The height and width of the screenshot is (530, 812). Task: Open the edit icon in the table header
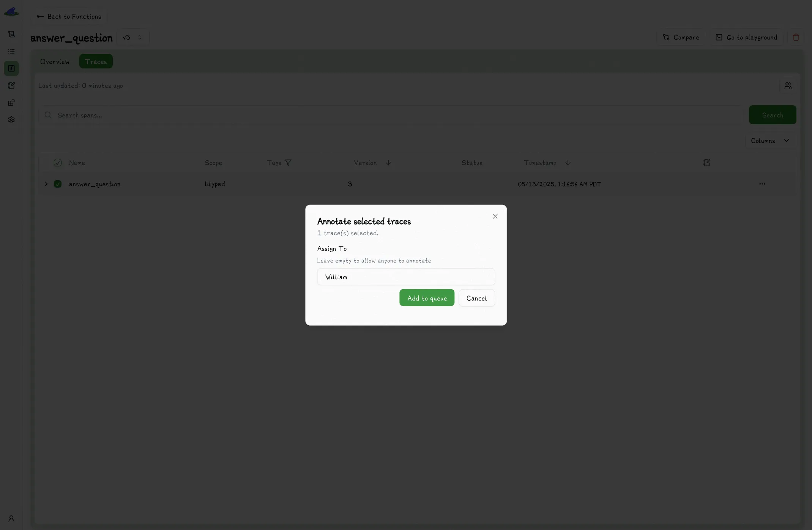point(706,163)
